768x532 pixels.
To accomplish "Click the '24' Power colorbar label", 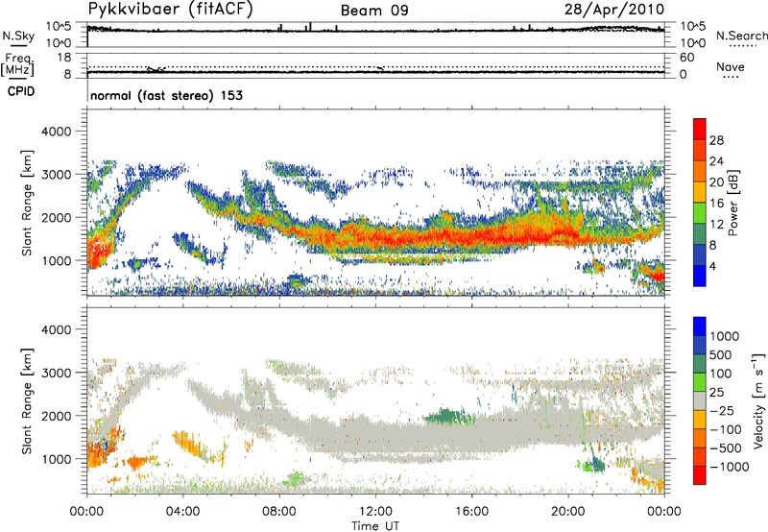I will (716, 161).
